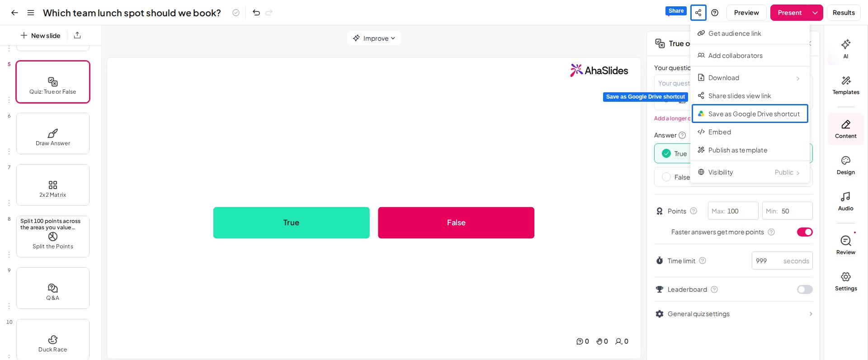Screen dimensions: 868x360
Task: Select the Draw Answer slide thumbnail
Action: click(53, 133)
